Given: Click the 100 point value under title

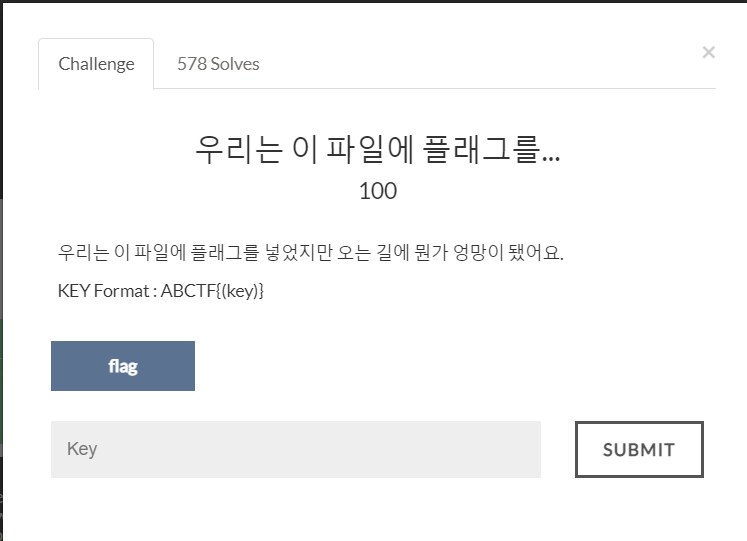Looking at the screenshot, I should tap(378, 191).
